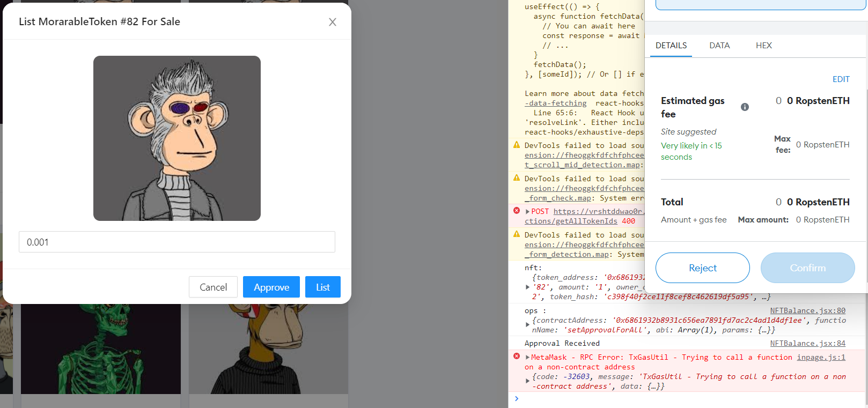Open the t_scroll_mid_detection.map link
868x408 pixels.
(583, 165)
